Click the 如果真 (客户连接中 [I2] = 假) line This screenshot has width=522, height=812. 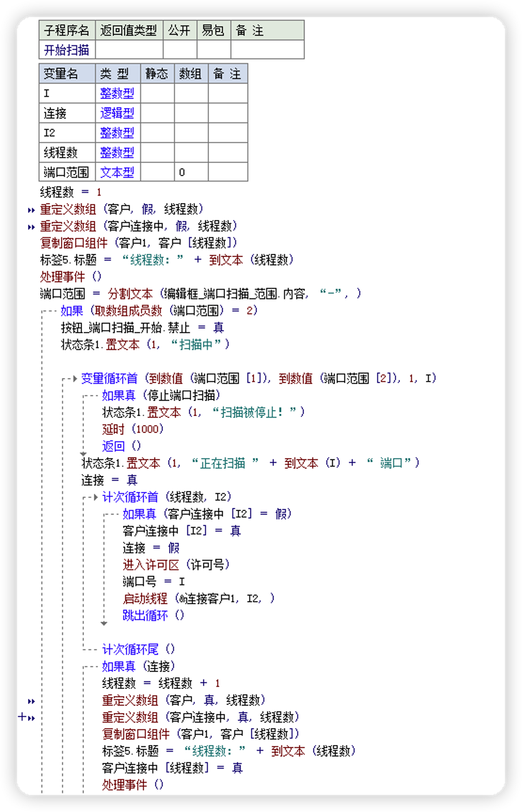coord(207,514)
